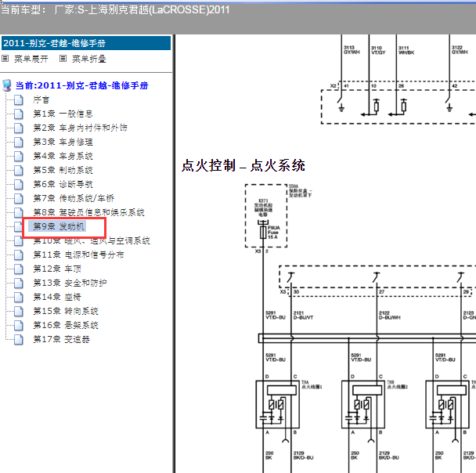This screenshot has height=473, width=476.
Task: Click the page icon for 序言
Action: (19, 99)
